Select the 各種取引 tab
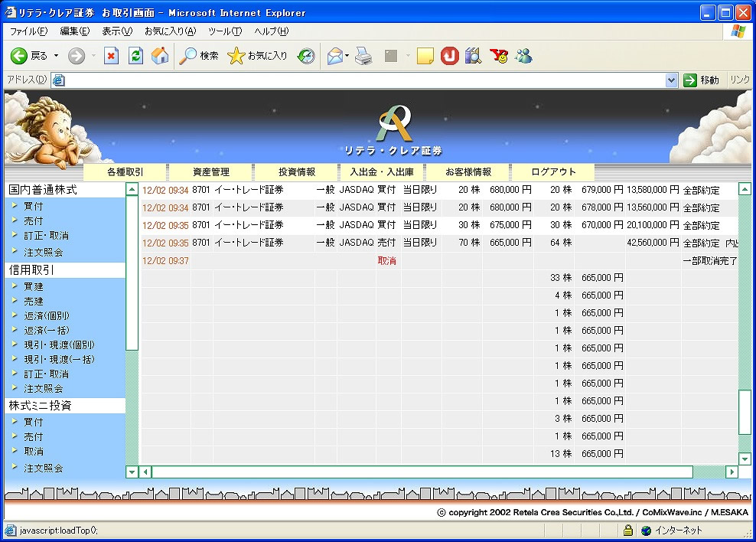Image resolution: width=756 pixels, height=542 pixels. coord(125,172)
